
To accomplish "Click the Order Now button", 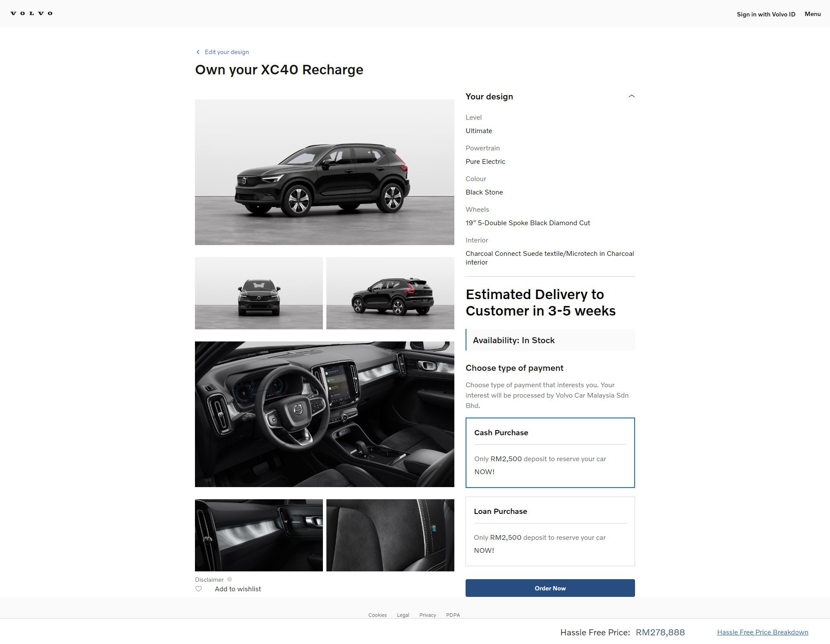I will pos(550,588).
